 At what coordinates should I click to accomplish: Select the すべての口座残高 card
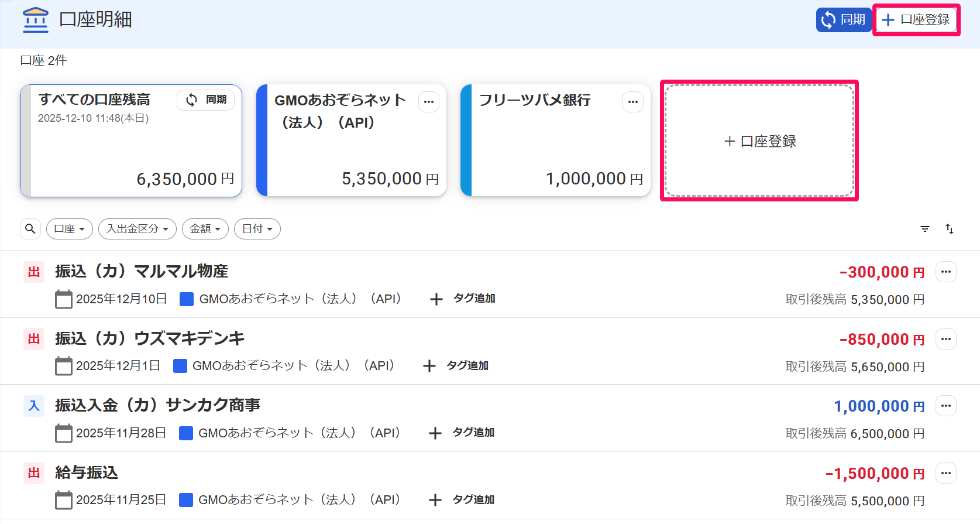131,141
